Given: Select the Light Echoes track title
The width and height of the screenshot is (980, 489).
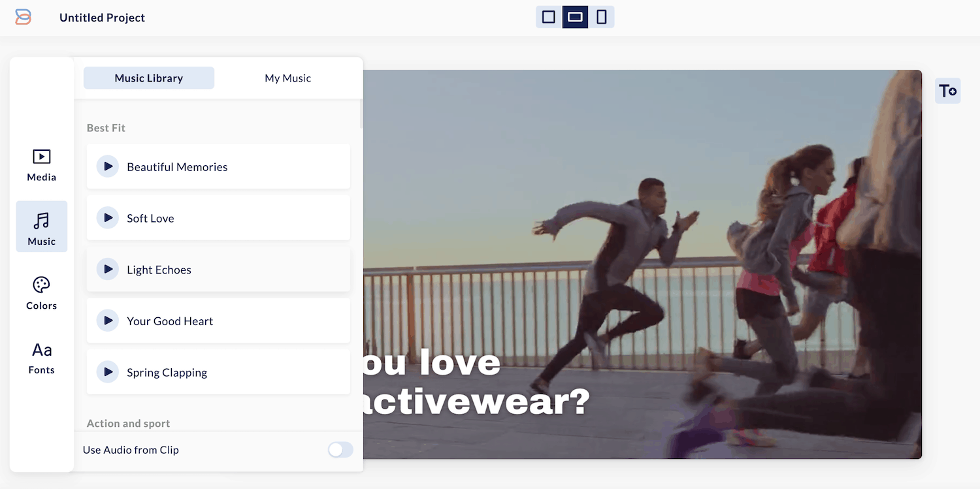Looking at the screenshot, I should 159,270.
